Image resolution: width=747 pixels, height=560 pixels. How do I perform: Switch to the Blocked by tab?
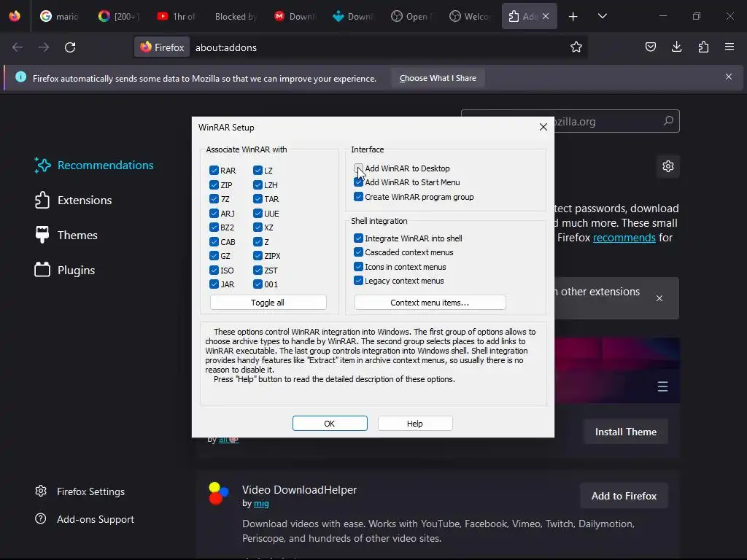[x=236, y=16]
